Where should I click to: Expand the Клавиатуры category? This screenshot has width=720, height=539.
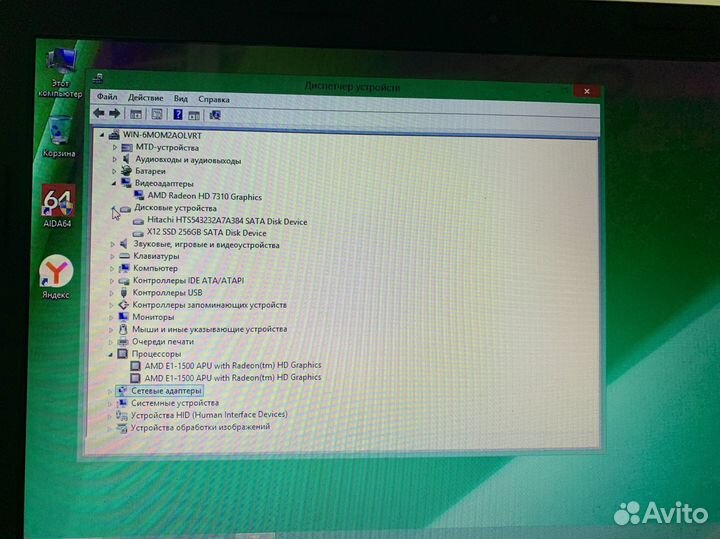tap(112, 256)
